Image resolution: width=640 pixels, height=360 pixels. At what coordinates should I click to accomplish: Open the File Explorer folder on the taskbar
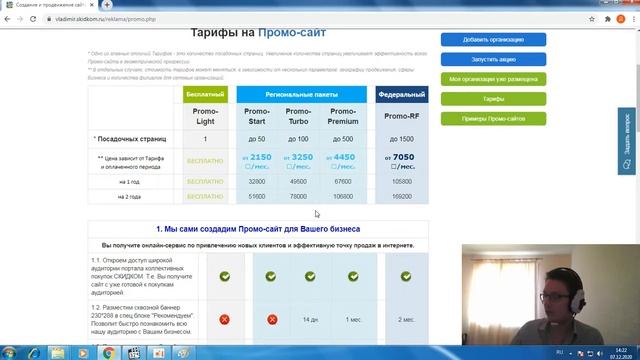tap(58, 353)
